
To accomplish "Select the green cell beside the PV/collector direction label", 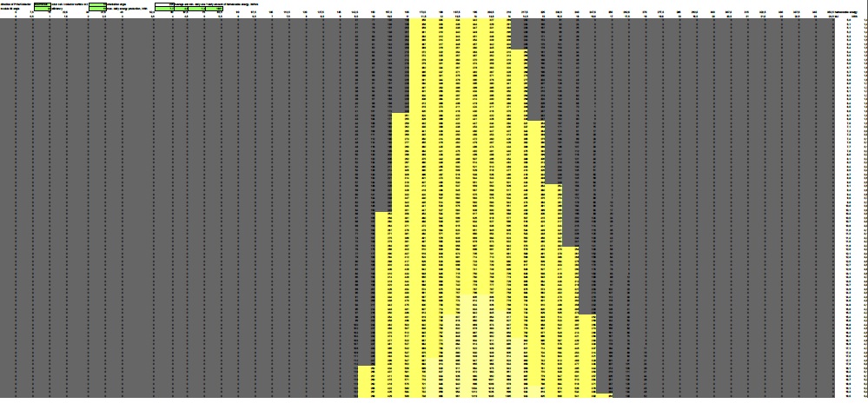I will (43, 4).
